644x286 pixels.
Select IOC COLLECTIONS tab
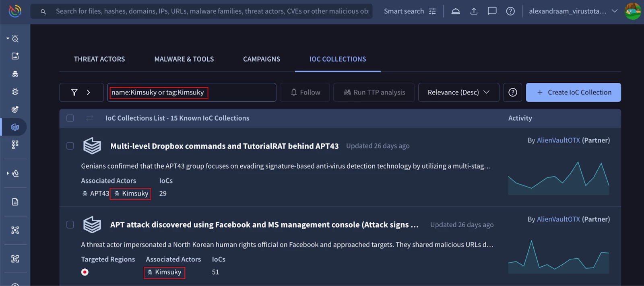coord(338,59)
